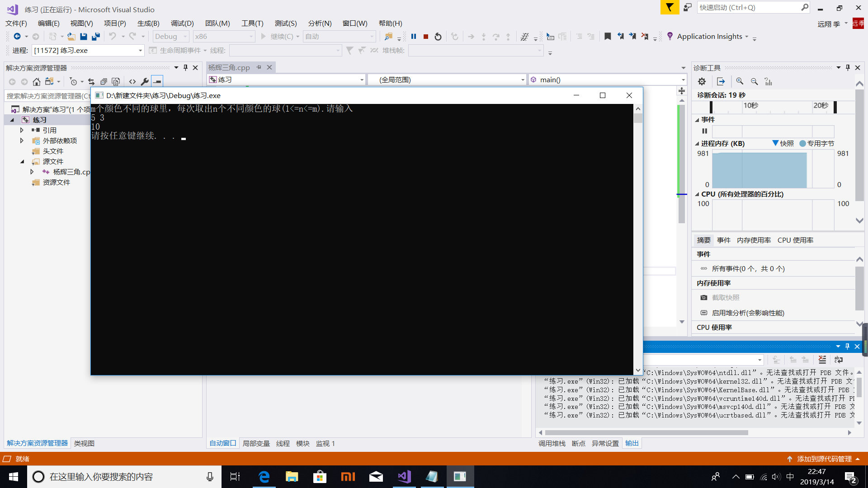Screen dimensions: 868x488
Task: Click the 添加到源代码管理 status bar button
Action: coord(824,459)
